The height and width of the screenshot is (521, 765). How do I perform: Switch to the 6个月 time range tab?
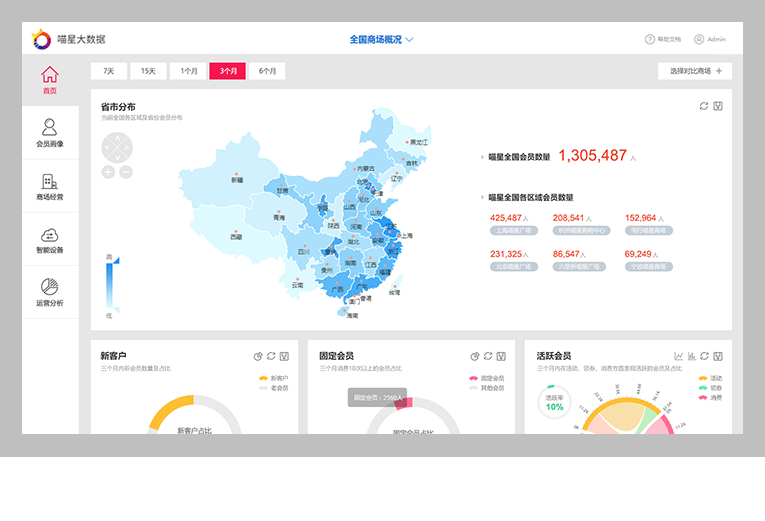pos(267,71)
